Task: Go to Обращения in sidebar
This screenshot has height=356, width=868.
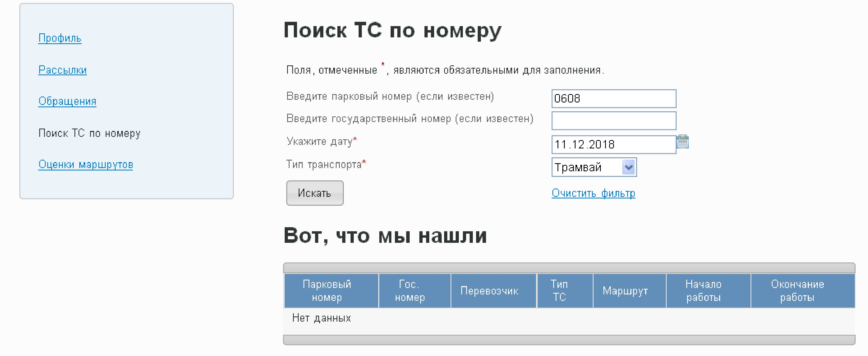Action: (67, 101)
